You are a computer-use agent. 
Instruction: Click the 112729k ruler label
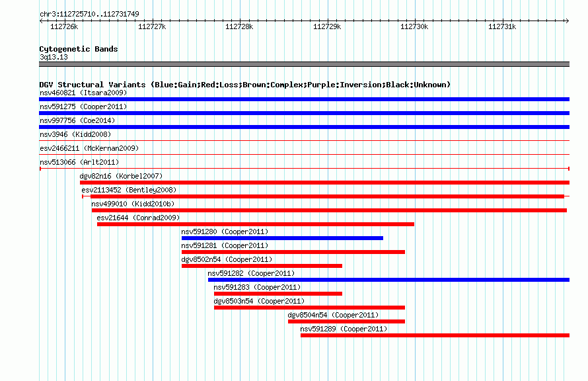(327, 27)
